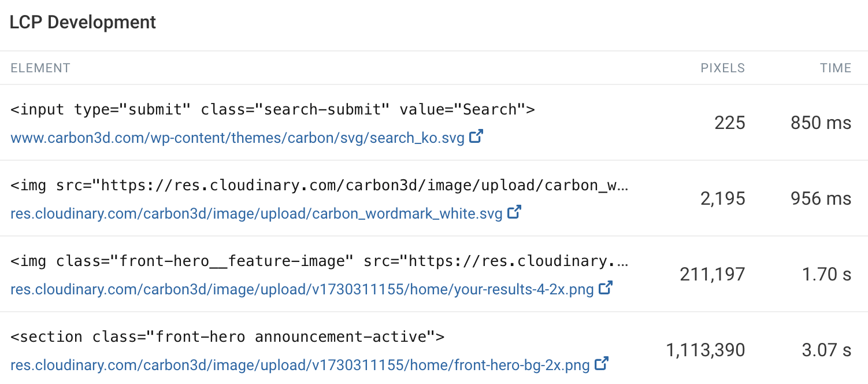Open external link icon beside search_ko.svg

click(476, 138)
